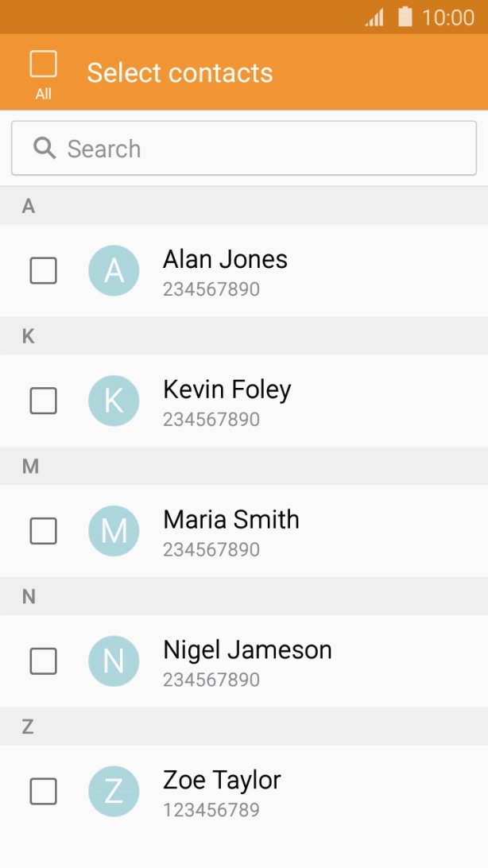Select Kevin Foley's checkbox
488x868 pixels.
point(43,401)
